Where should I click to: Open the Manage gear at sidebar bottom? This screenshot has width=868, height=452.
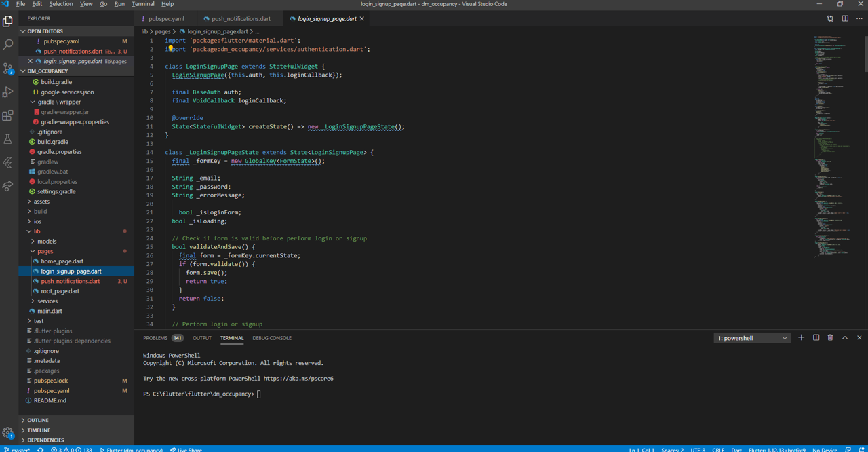point(8,433)
